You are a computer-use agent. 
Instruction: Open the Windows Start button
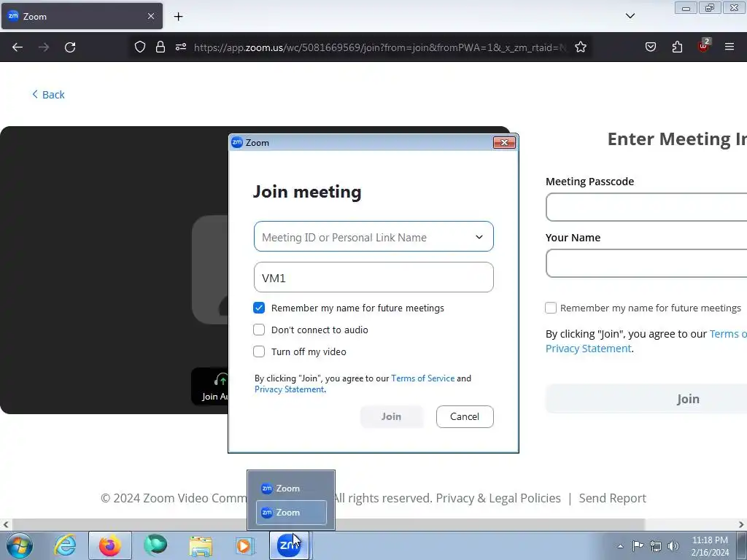20,545
